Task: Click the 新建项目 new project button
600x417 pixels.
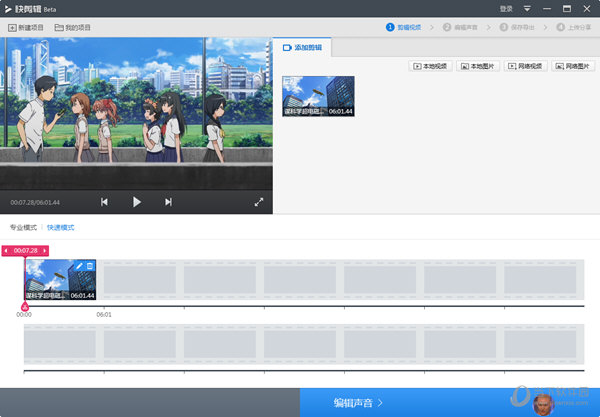Action: [26, 28]
